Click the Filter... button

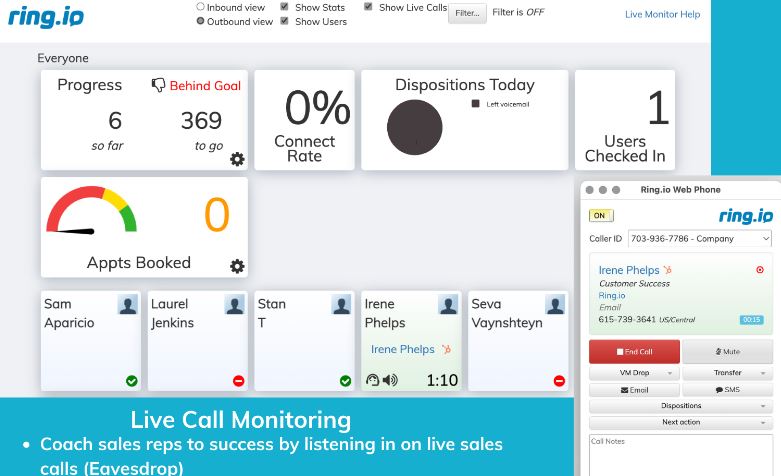coord(467,13)
